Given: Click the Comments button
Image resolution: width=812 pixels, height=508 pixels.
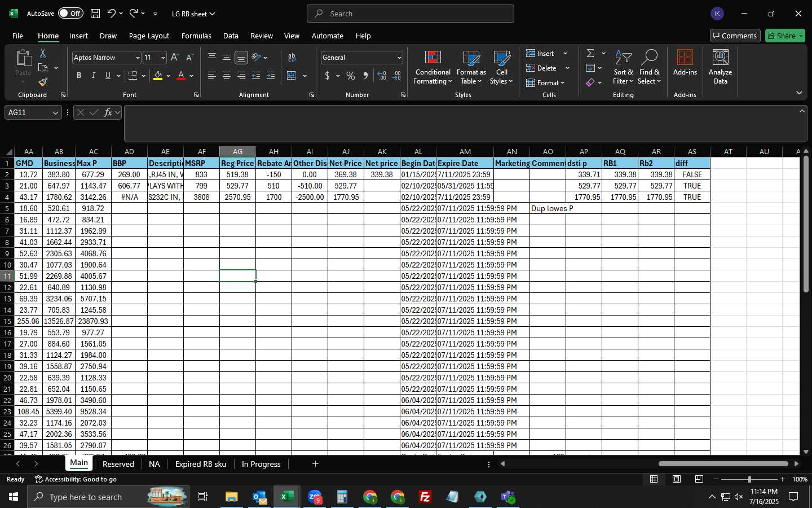Looking at the screenshot, I should tap(735, 36).
